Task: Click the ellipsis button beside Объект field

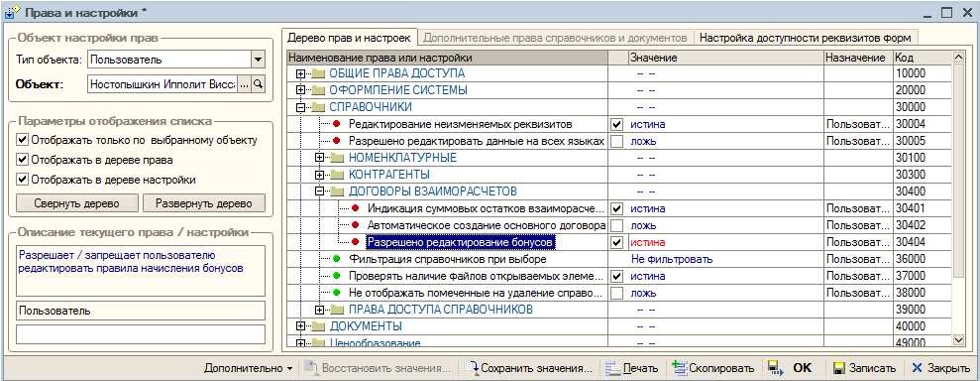Action: click(x=245, y=83)
